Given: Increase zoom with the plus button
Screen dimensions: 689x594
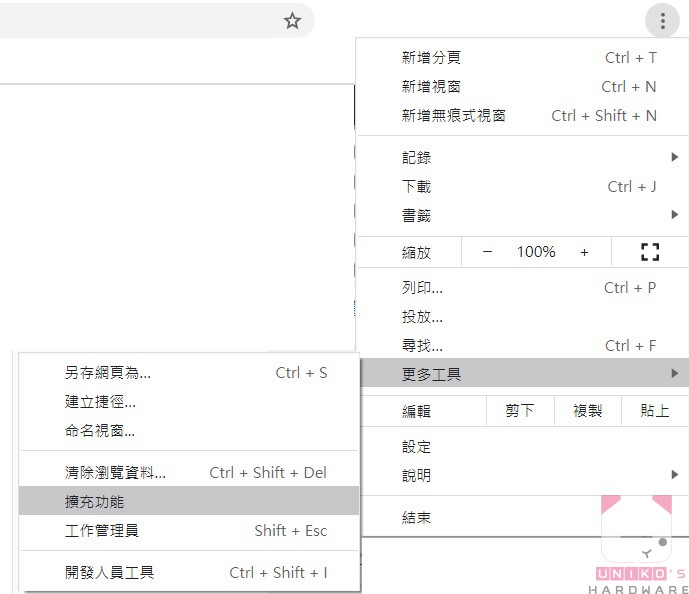Looking at the screenshot, I should (584, 252).
